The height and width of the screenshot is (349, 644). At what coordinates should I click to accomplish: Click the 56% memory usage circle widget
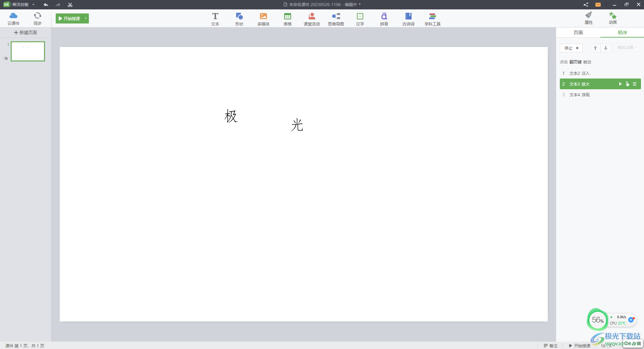tap(598, 320)
